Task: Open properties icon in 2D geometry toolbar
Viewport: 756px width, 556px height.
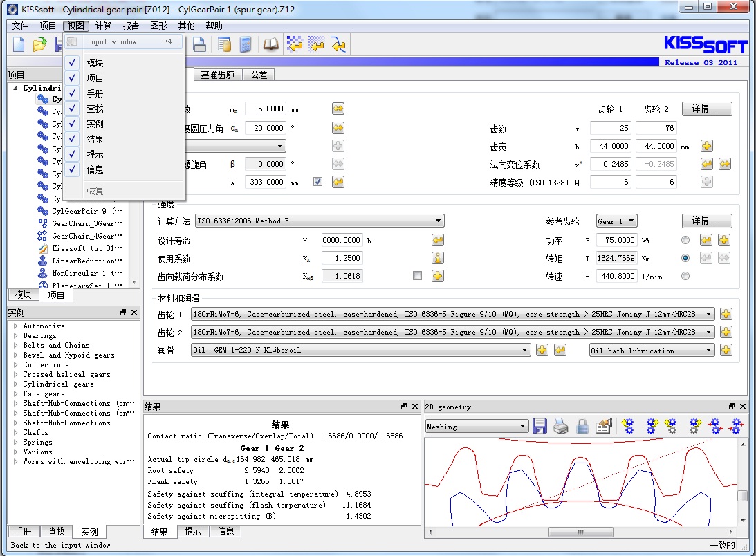Action: [x=603, y=426]
